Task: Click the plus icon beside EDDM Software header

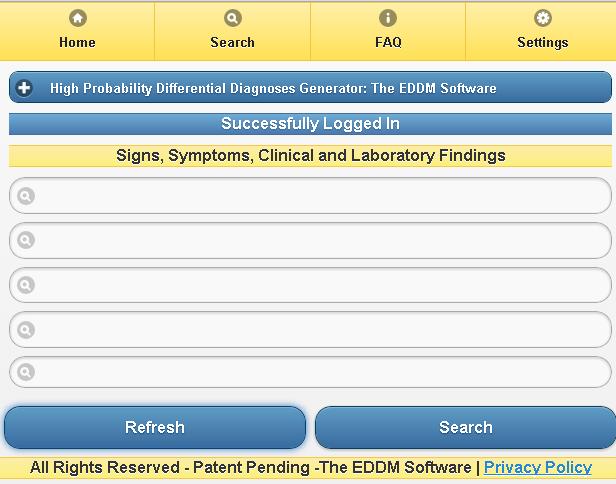Action: coord(25,88)
